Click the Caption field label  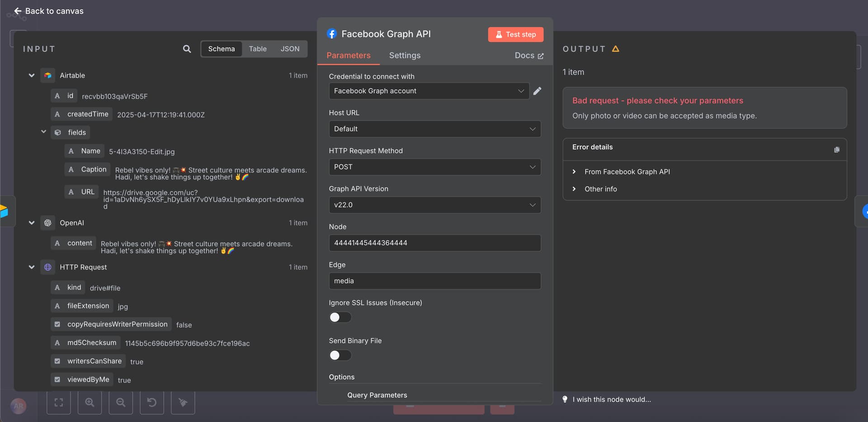tap(88, 169)
